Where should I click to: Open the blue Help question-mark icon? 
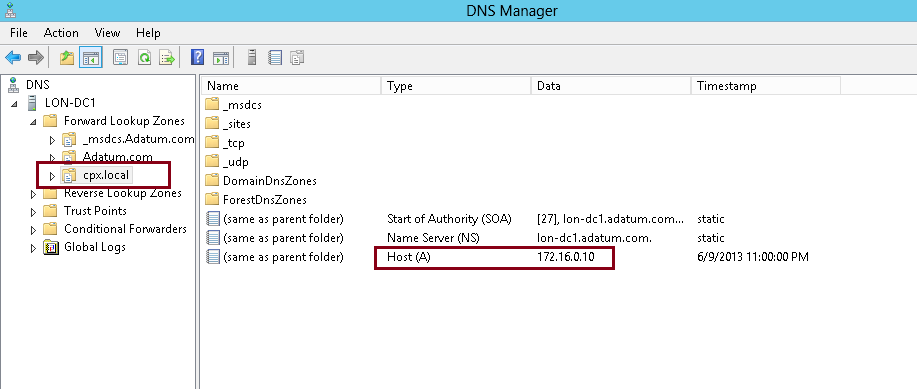[x=198, y=57]
